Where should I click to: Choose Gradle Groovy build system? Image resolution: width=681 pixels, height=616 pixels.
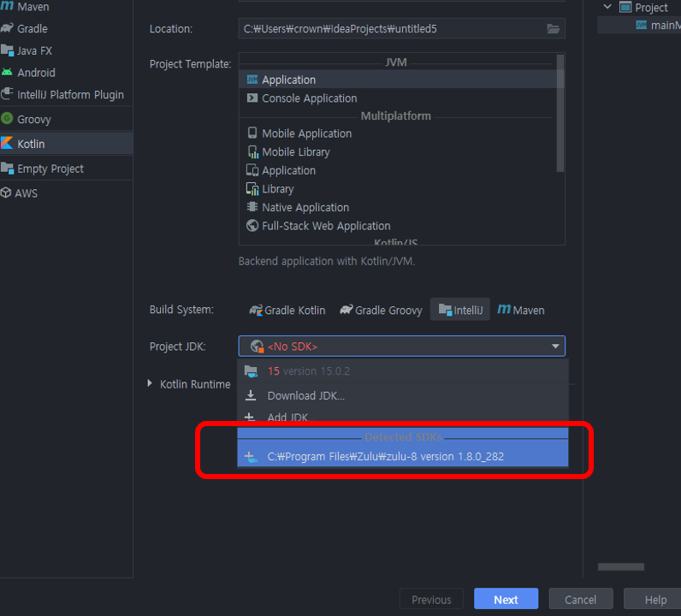click(x=381, y=310)
